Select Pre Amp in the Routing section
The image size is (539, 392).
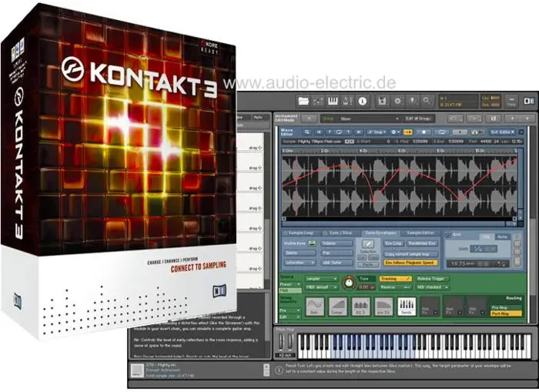click(x=507, y=308)
